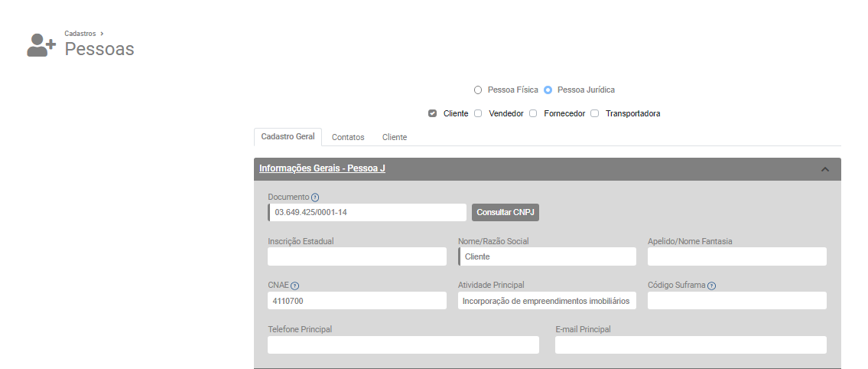Click the Telefone Principal input field
868x369 pixels.
pyautogui.click(x=403, y=345)
